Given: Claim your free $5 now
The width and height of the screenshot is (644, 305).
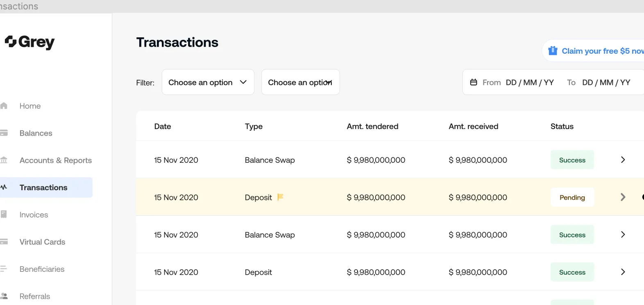Looking at the screenshot, I should point(603,51).
